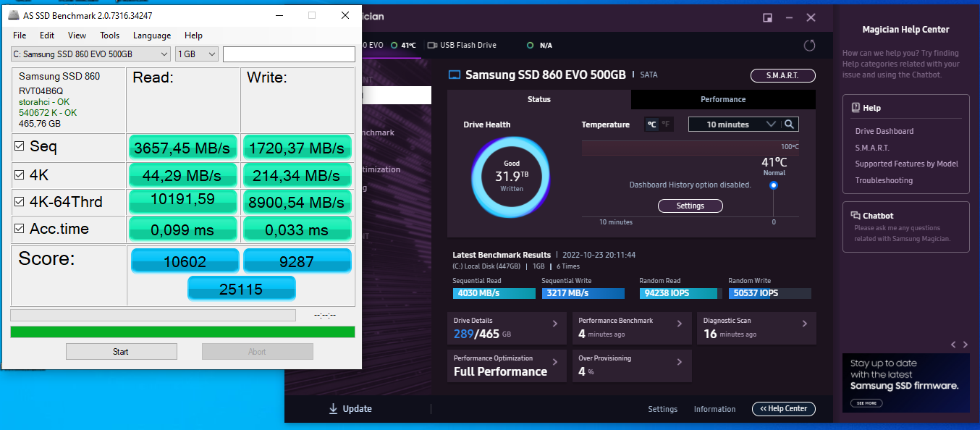Click the Help question-mark icon
Viewport: 980px width, 430px height.
(856, 107)
